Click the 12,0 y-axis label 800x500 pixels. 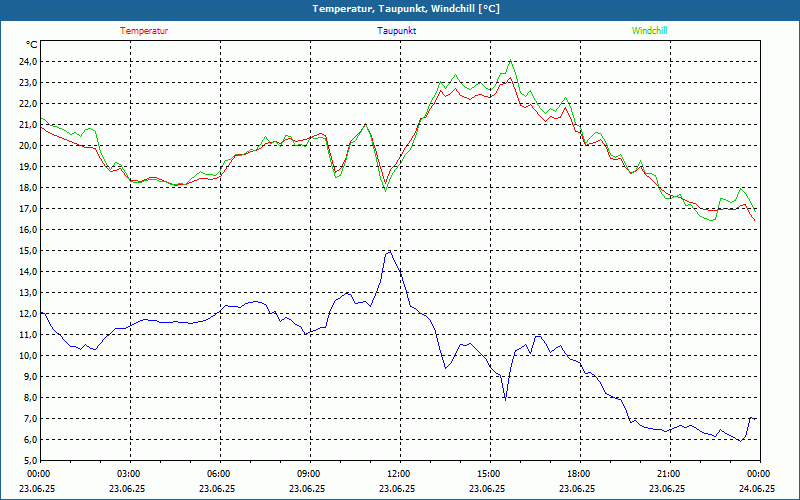29,314
